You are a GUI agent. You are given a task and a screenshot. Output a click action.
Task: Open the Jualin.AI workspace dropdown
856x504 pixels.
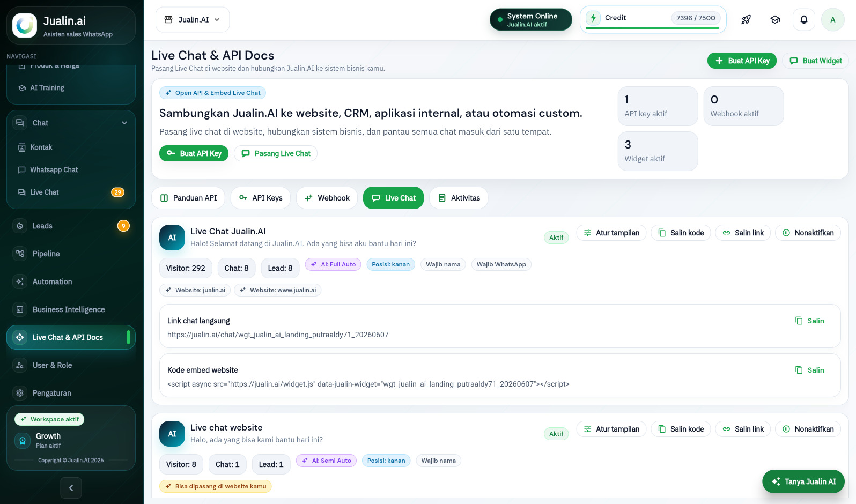(193, 20)
